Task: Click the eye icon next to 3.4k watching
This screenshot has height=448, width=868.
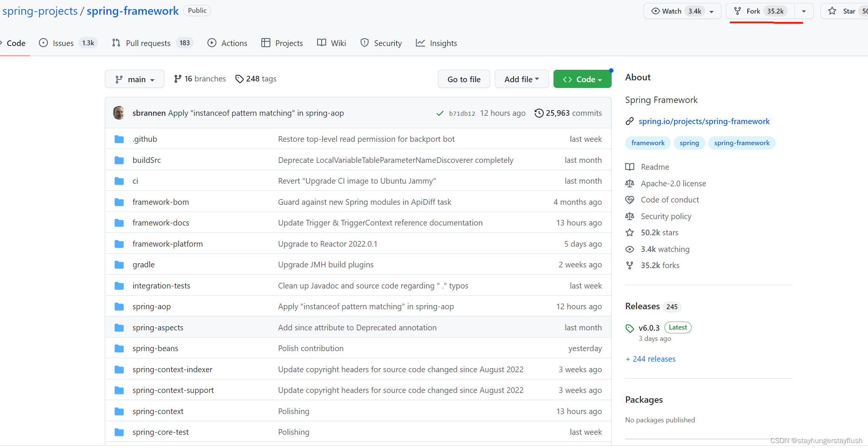Action: pos(630,249)
